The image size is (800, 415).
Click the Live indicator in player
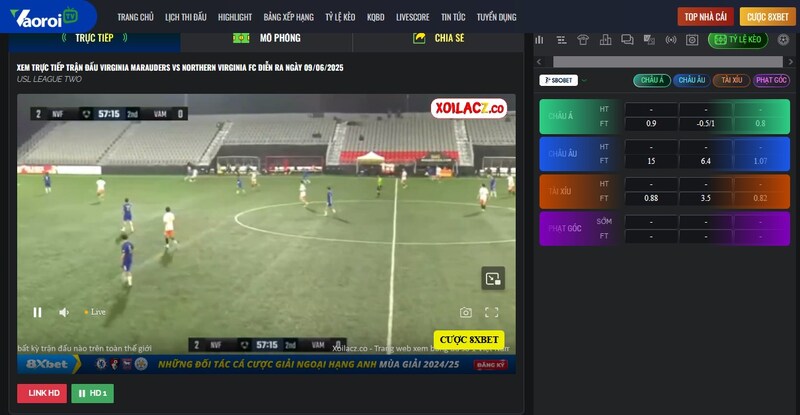pyautogui.click(x=95, y=312)
